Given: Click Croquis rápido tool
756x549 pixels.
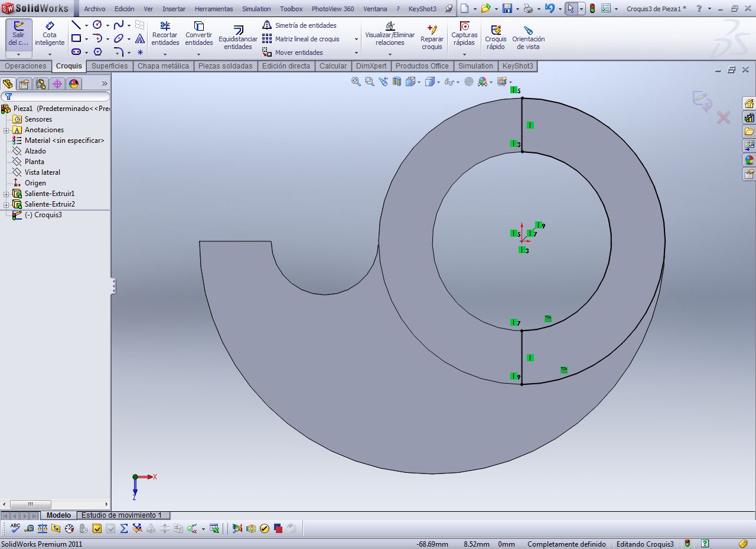Looking at the screenshot, I should pyautogui.click(x=496, y=38).
